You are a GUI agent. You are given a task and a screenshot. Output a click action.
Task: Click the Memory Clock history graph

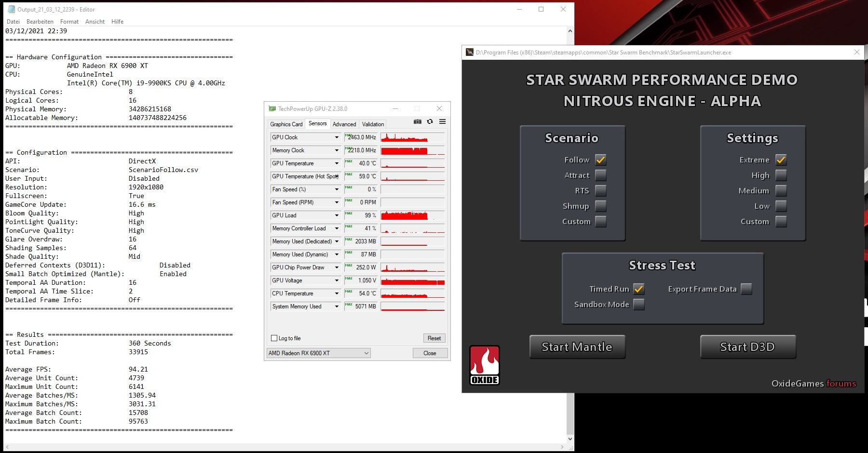coord(413,150)
